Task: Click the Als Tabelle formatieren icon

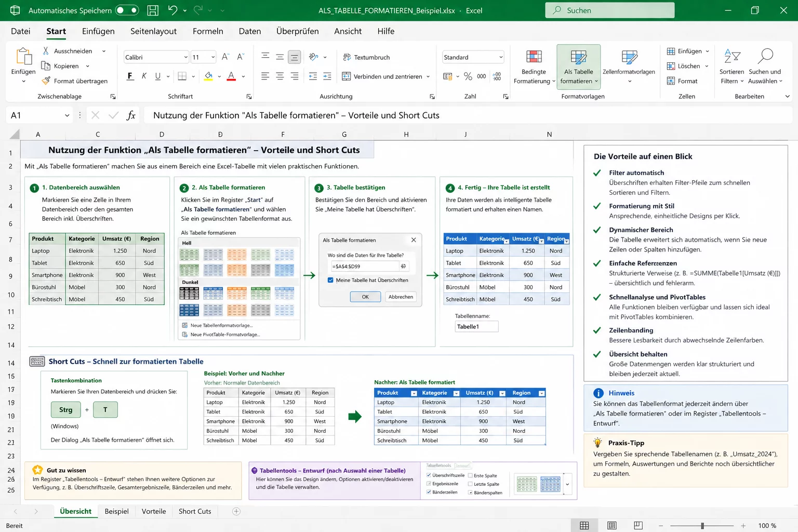Action: (578, 57)
